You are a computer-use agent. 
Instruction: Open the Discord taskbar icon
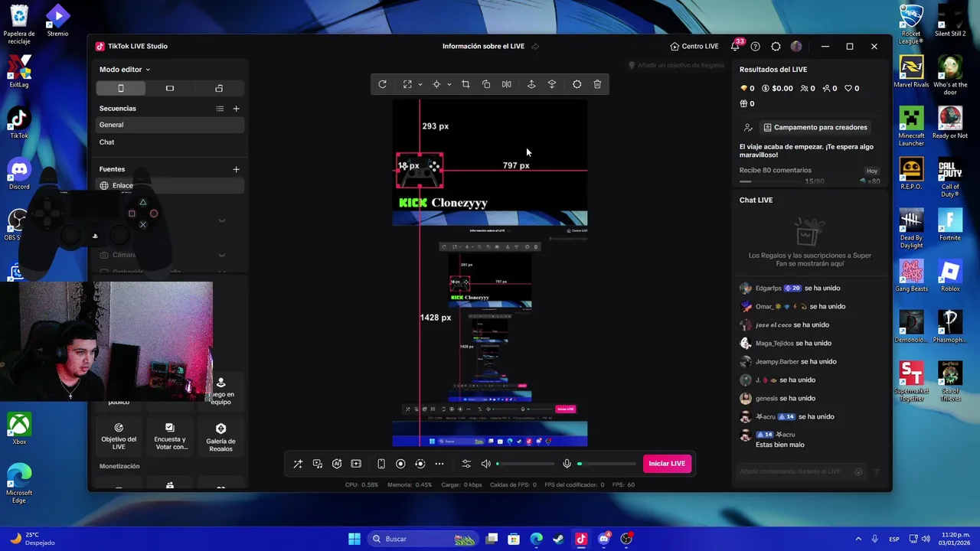604,539
